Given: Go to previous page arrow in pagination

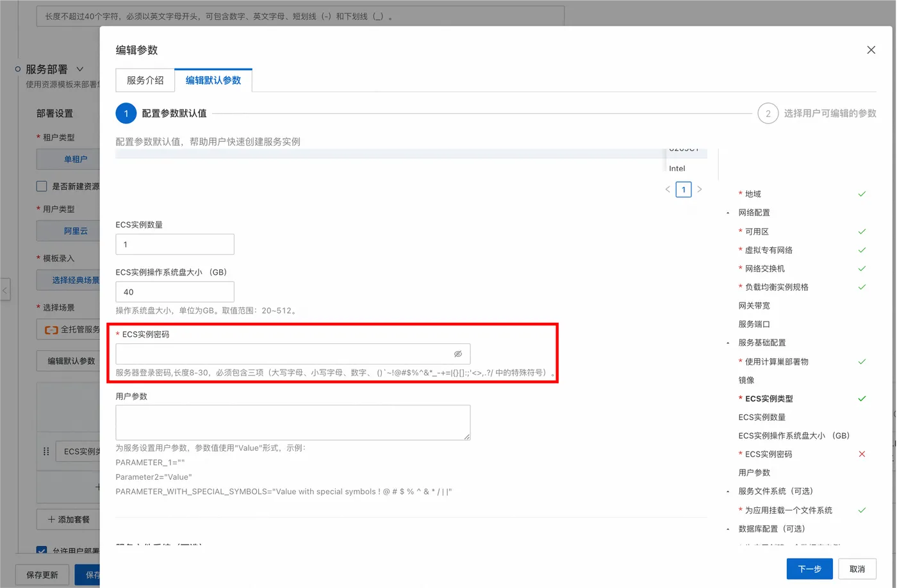Looking at the screenshot, I should 668,189.
